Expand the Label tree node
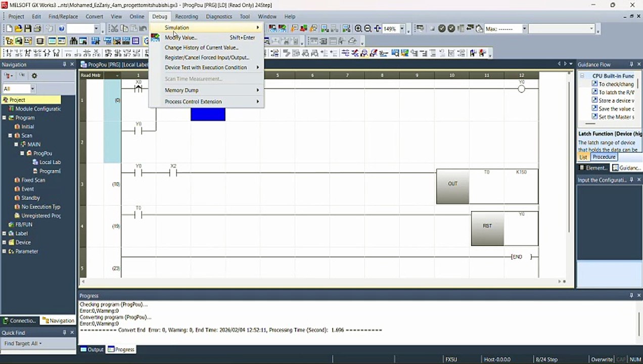Viewport: 643px width, 364px height. (4, 234)
